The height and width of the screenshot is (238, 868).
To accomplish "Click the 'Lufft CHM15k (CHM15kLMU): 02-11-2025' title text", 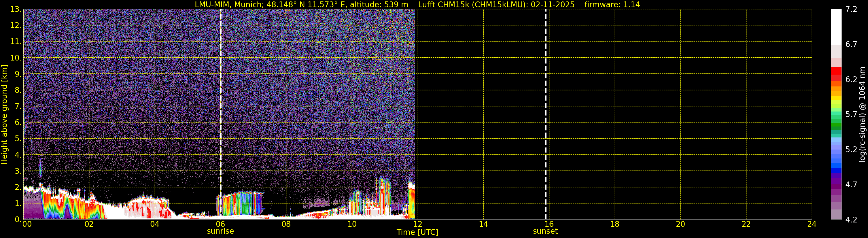I will point(496,5).
